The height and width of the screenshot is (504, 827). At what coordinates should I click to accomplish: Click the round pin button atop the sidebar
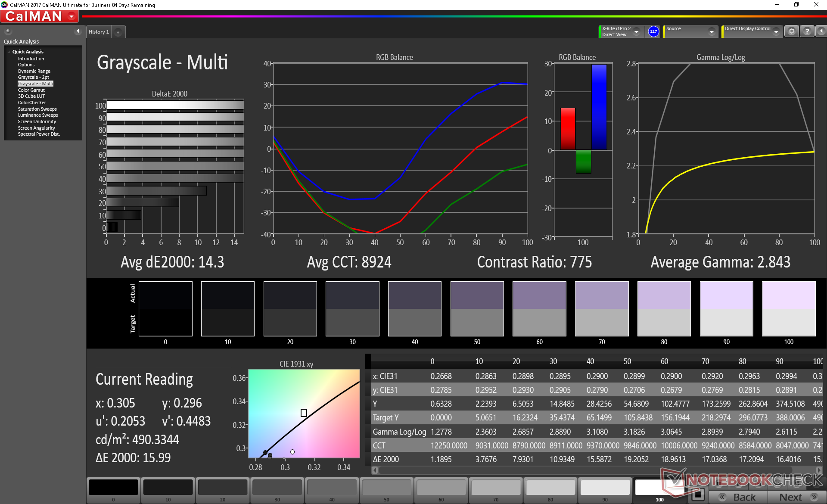(x=8, y=31)
